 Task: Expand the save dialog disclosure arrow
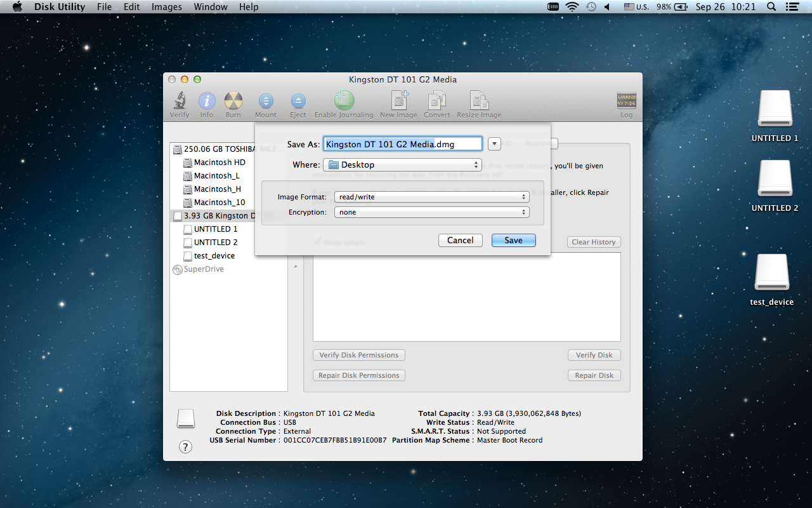[x=495, y=144]
